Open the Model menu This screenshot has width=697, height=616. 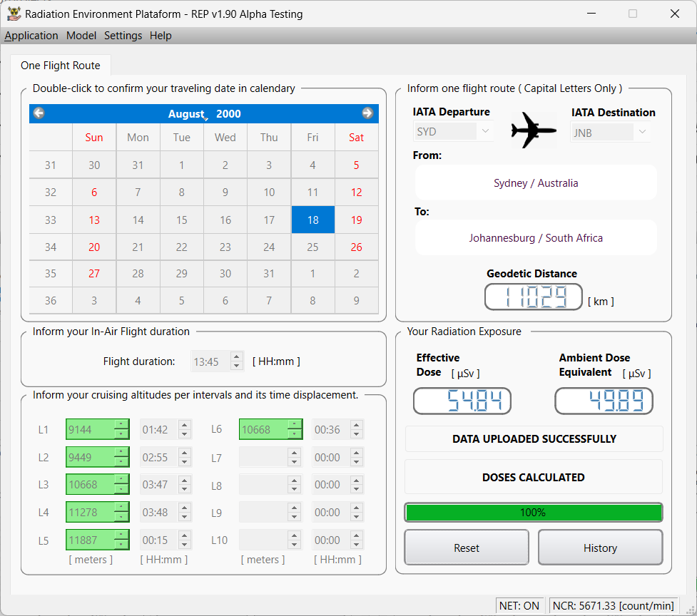pos(81,36)
